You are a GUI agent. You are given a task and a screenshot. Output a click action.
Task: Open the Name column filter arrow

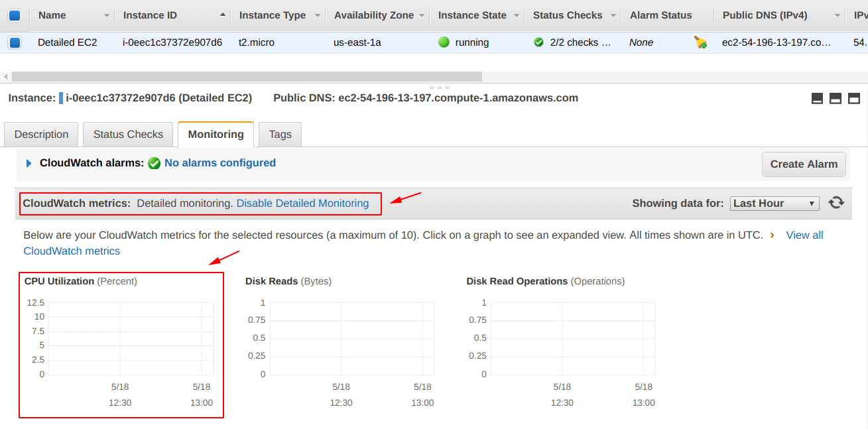coord(107,15)
